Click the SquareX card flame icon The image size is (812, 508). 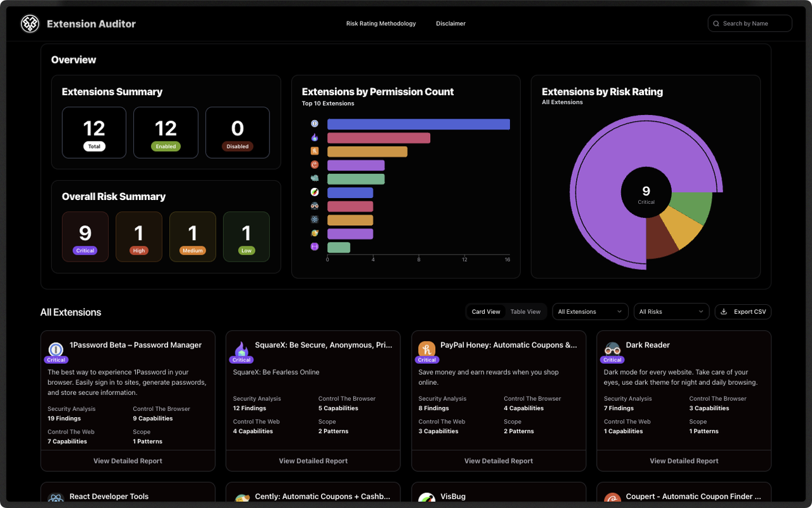[x=241, y=349]
